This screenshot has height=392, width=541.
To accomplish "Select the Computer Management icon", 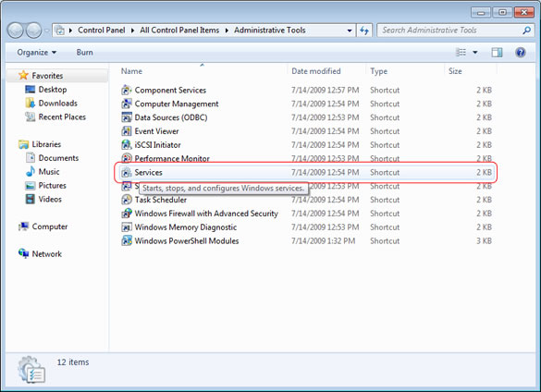I will pyautogui.click(x=127, y=104).
